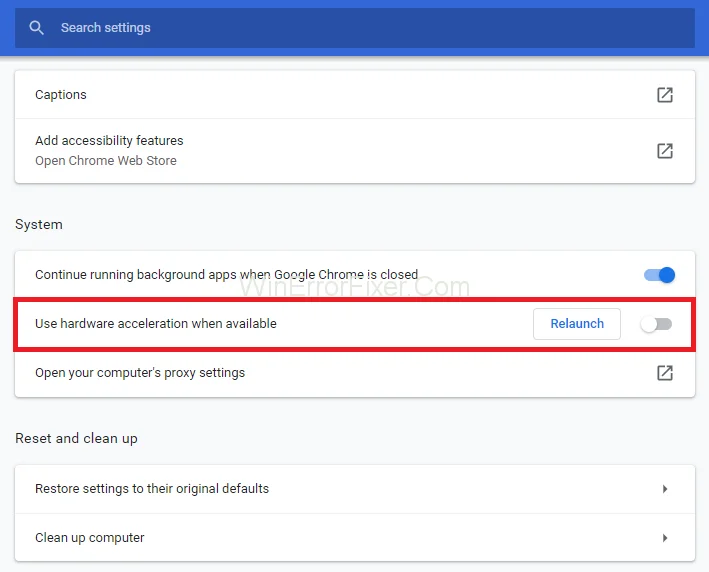Viewport: 709px width, 572px height.
Task: Open the proxy settings external link icon
Action: point(665,373)
